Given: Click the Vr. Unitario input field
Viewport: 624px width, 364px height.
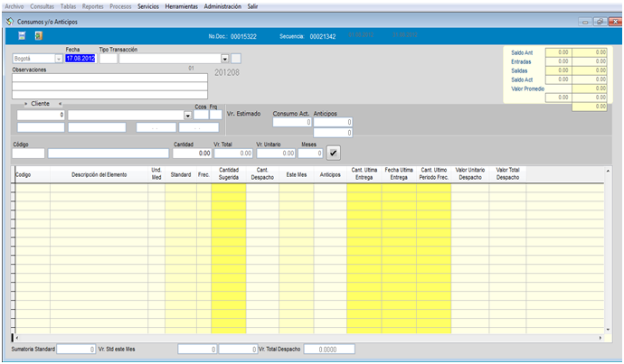Looking at the screenshot, I should [276, 154].
